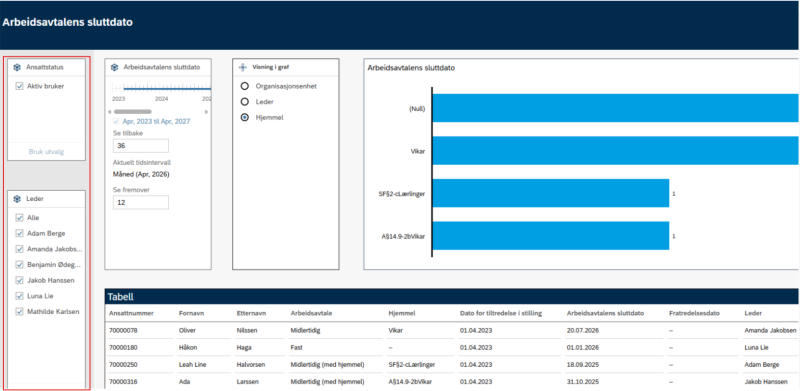
Task: Uncheck Luna Lie in Leder filter
Action: (x=19, y=296)
